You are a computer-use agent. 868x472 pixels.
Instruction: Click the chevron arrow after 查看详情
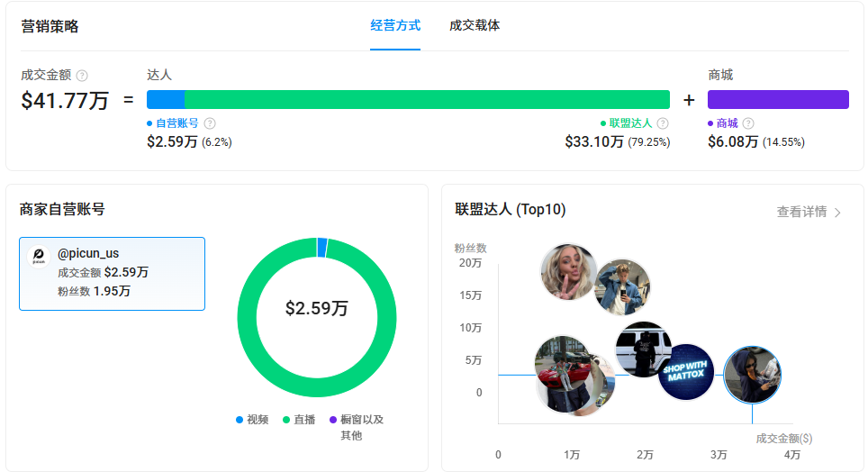[837, 213]
